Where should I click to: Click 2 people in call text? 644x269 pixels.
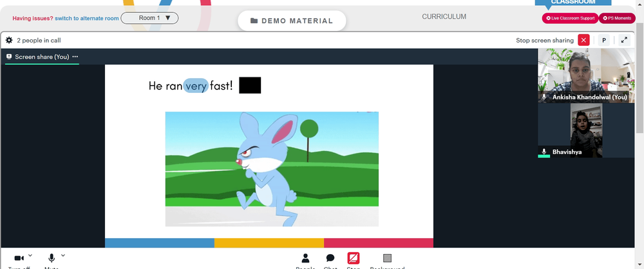[39, 40]
